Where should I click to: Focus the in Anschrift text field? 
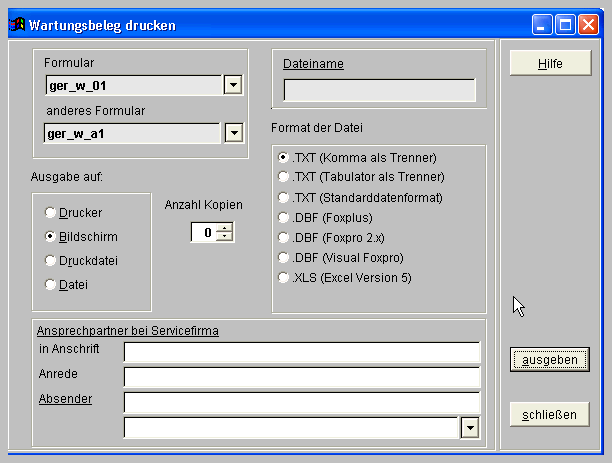301,352
